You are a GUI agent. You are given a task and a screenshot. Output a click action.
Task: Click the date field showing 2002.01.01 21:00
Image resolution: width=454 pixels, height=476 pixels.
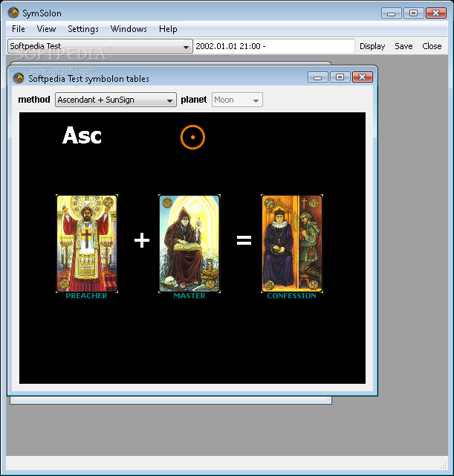click(274, 46)
